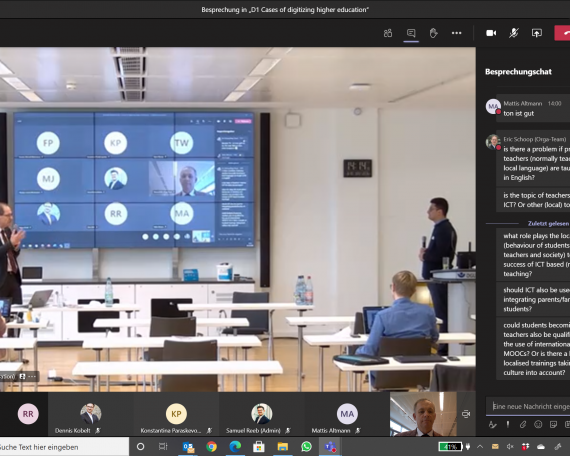Raise your hand in the meeting
This screenshot has width=570, height=456.
[433, 33]
